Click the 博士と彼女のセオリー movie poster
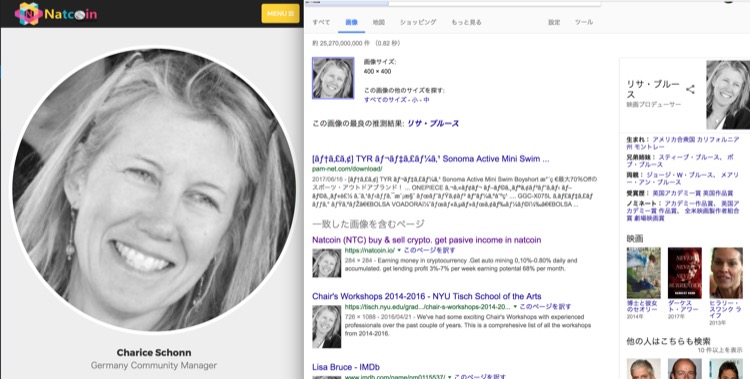The width and height of the screenshot is (750, 379). click(x=643, y=273)
